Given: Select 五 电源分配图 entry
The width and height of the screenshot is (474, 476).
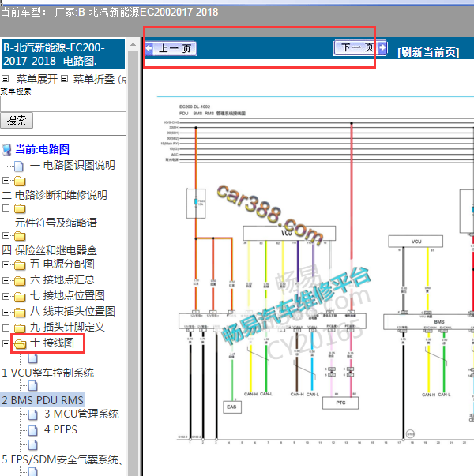Looking at the screenshot, I should [62, 264].
